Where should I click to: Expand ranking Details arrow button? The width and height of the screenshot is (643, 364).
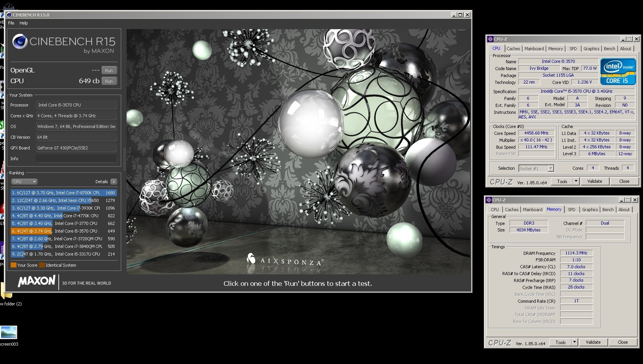click(x=113, y=182)
